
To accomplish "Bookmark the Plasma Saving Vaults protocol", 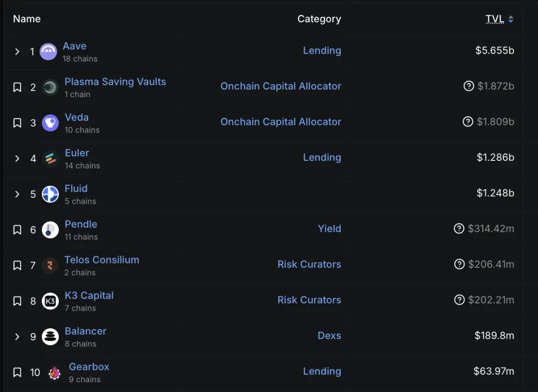I will (x=16, y=87).
